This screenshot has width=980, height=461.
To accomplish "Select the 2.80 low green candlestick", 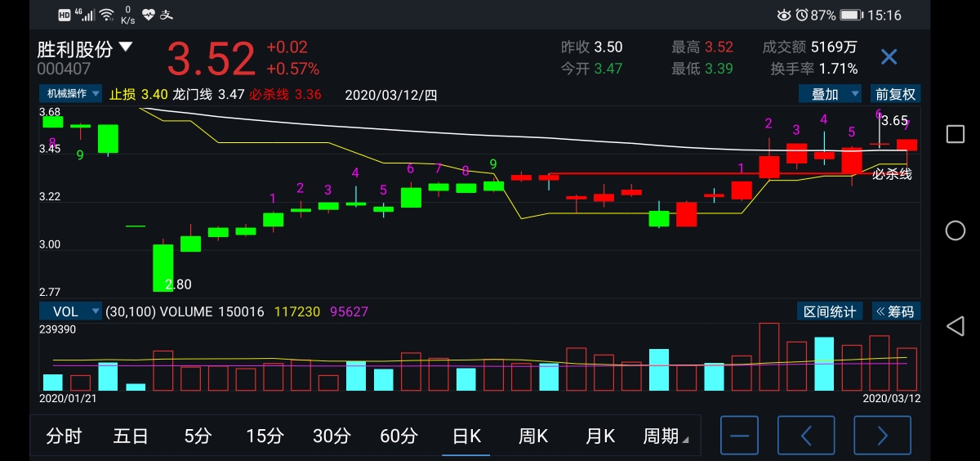I will click(x=163, y=266).
